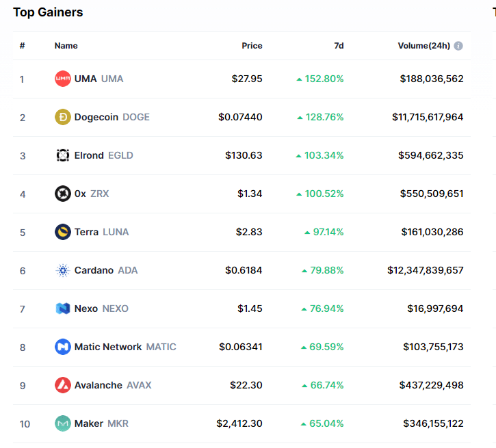Sort table by the 7d column header
Screen dimensions: 496x448
[339, 46]
